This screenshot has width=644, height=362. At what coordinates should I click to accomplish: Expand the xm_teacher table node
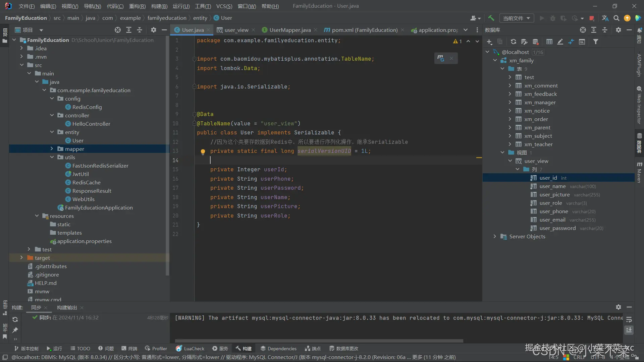click(x=510, y=144)
